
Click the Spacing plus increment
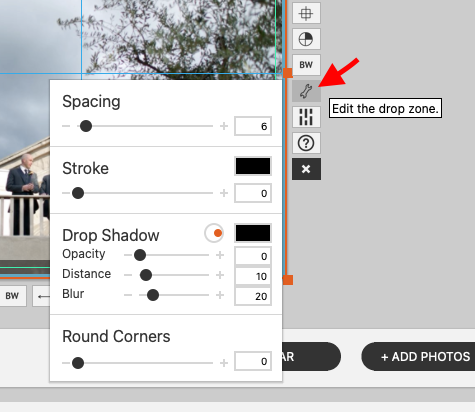pyautogui.click(x=224, y=126)
